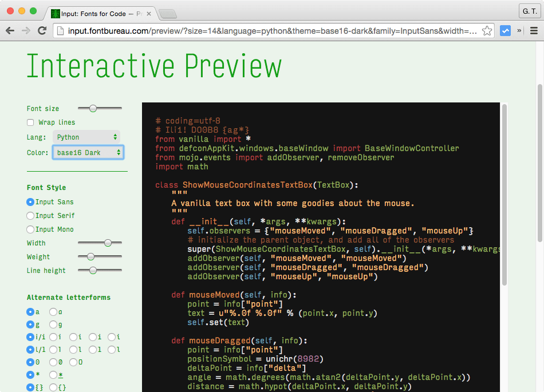This screenshot has width=544, height=392.
Task: Enable the Wrap lines checkbox
Action: click(x=30, y=122)
